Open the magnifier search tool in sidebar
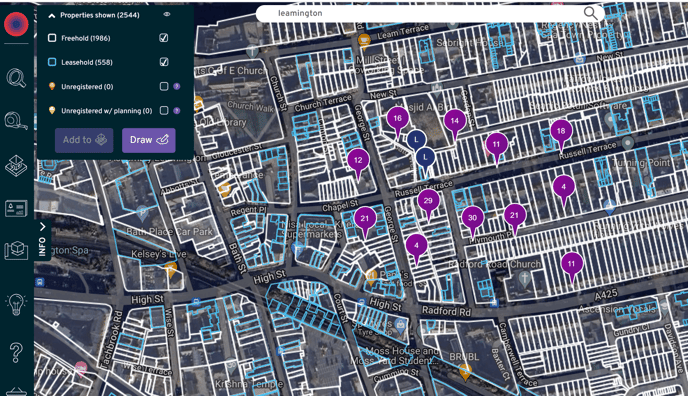This screenshot has height=396, width=688. point(16,78)
